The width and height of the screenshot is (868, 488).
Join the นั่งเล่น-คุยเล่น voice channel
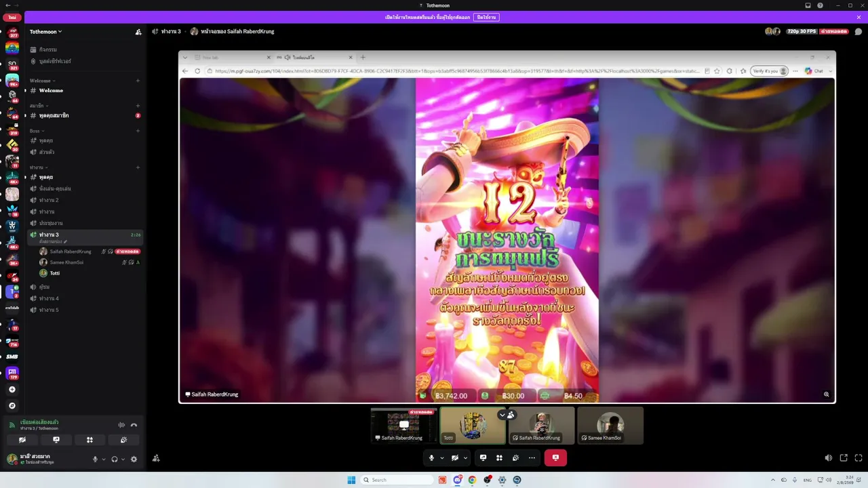[85, 188]
